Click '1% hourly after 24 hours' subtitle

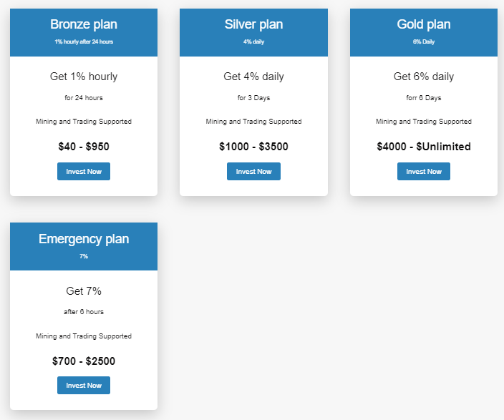coord(84,41)
